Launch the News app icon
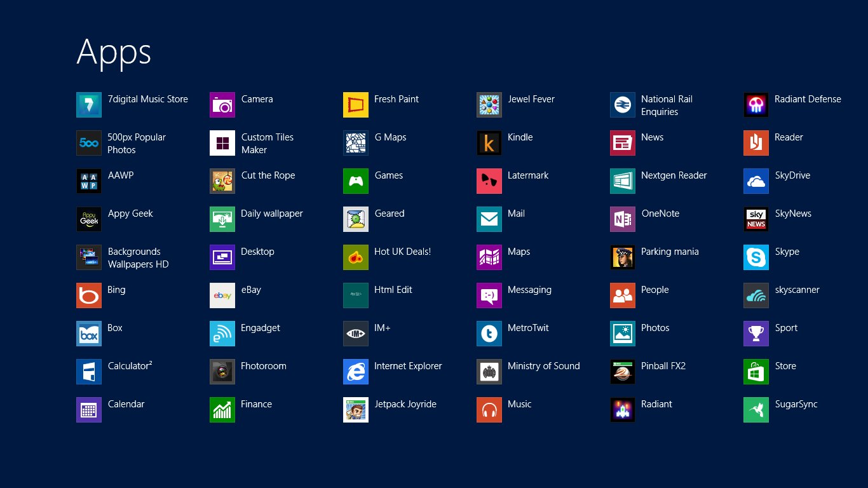Viewport: 868px width, 488px height. 623,143
